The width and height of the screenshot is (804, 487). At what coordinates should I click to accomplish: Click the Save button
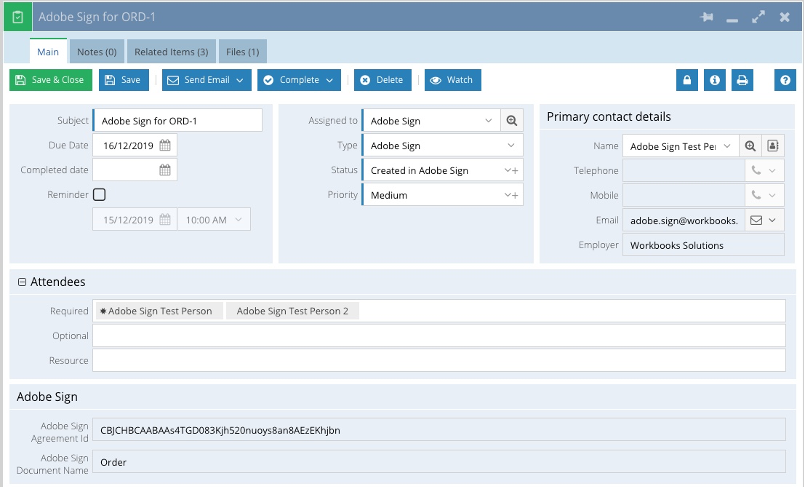(x=124, y=80)
